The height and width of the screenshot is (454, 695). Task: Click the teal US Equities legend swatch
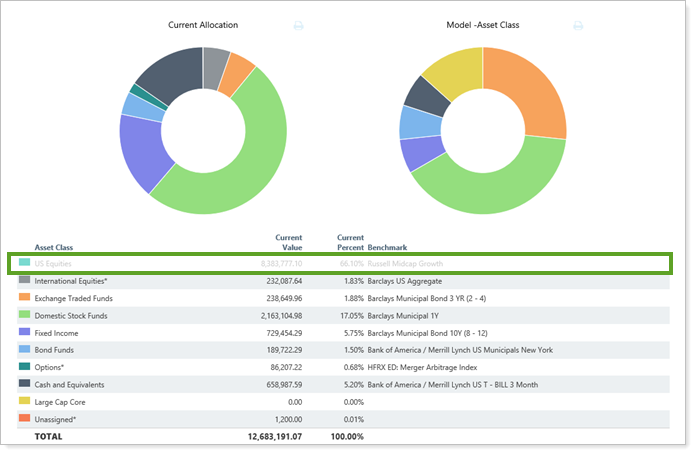[x=24, y=263]
